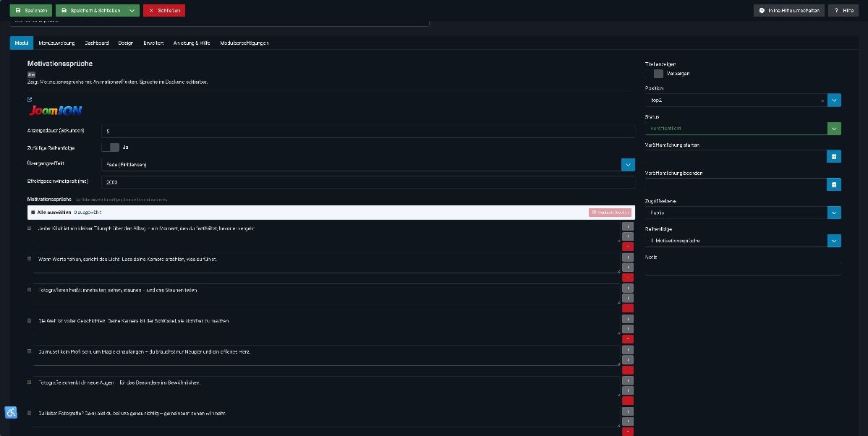This screenshot has height=436, width=868.
Task: Switch to the Menüzuweisung tab
Action: pyautogui.click(x=57, y=43)
